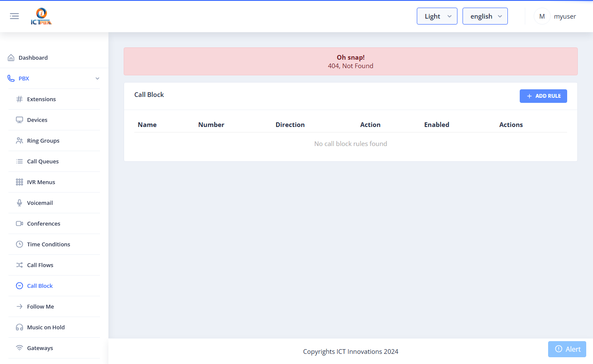Click the Dashboard home icon
Viewport: 593px width, 364px height.
click(11, 58)
